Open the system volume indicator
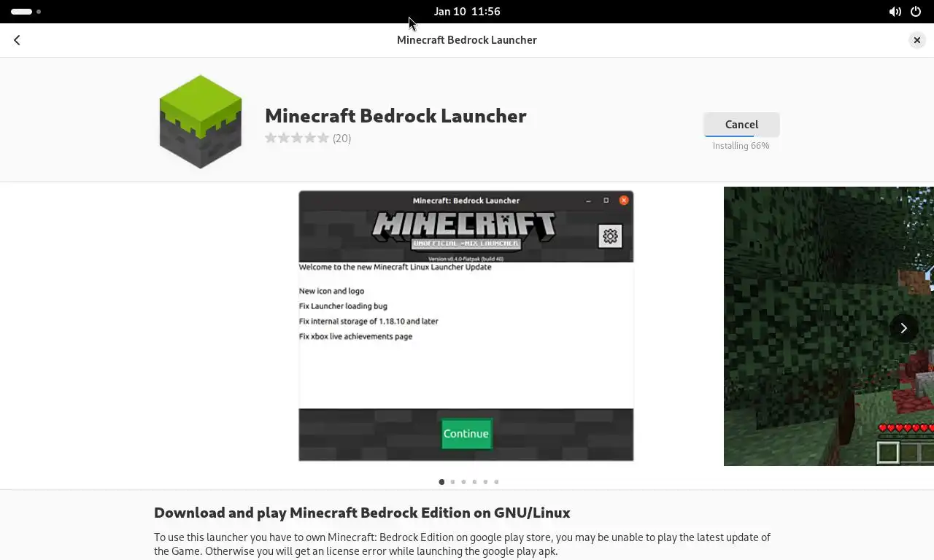This screenshot has width=934, height=560. (895, 12)
